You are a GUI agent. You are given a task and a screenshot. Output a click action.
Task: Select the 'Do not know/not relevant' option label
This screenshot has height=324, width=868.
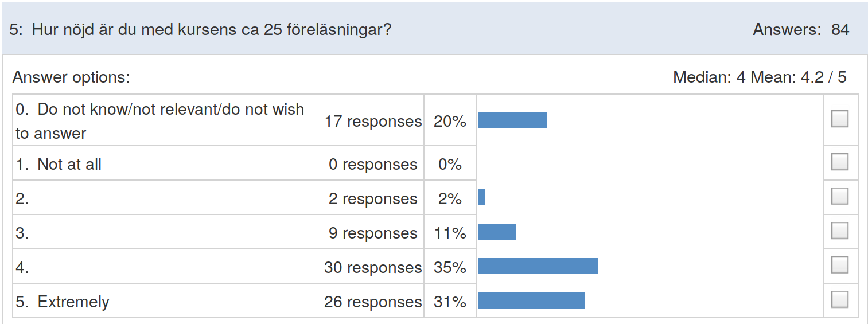(x=160, y=121)
